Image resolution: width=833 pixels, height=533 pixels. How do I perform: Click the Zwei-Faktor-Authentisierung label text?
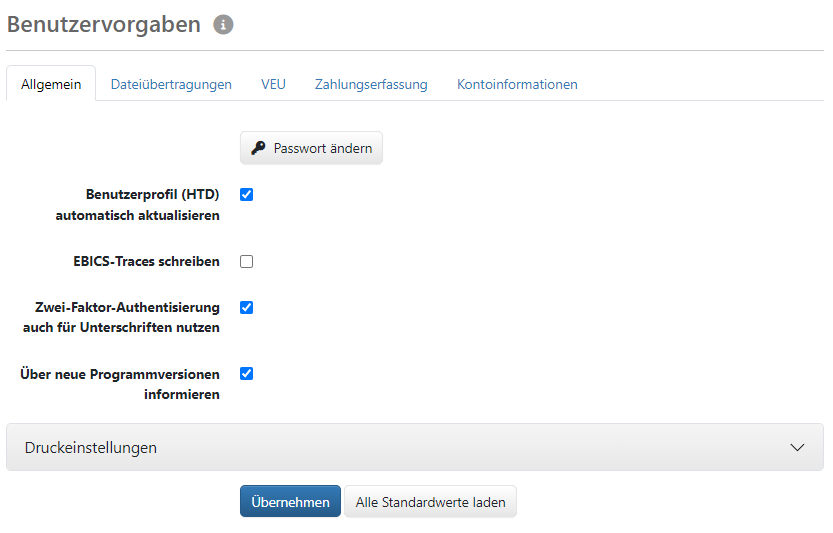point(121,317)
